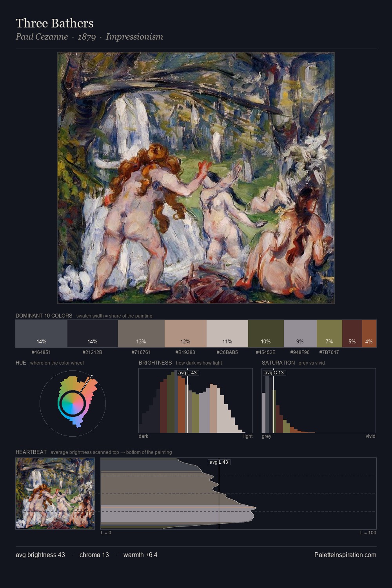Image resolution: width=392 pixels, height=588 pixels.
Task: Click the avg brightness 43 footer stat
Action: coord(40,555)
